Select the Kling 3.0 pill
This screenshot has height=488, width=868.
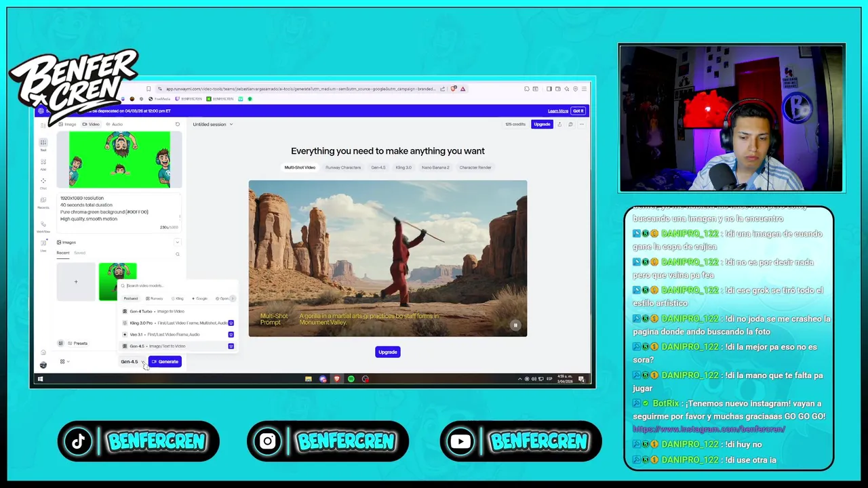pos(403,167)
